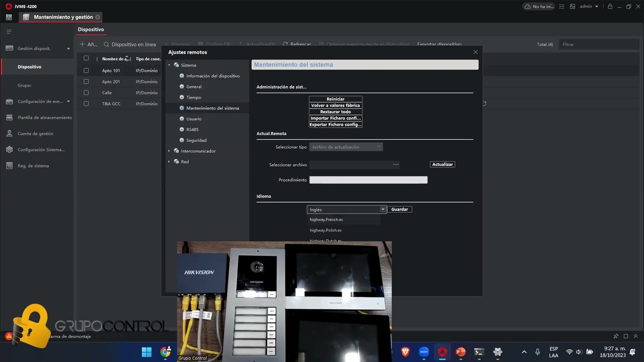The width and height of the screenshot is (644, 362).
Task: Select Tiempo under Sistema
Action: tap(194, 98)
